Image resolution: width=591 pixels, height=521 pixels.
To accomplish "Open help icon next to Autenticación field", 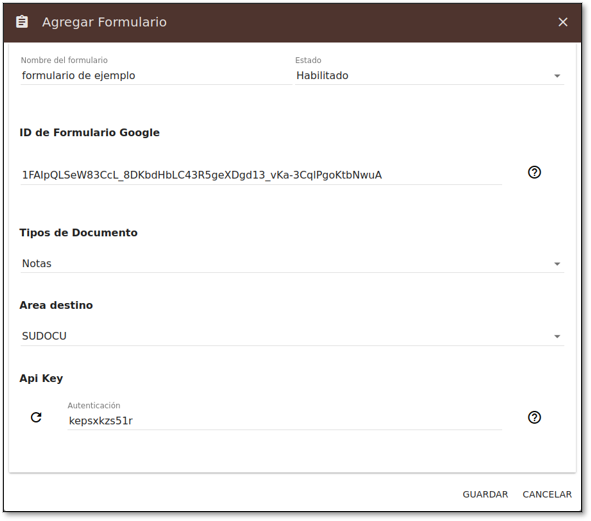I will click(x=534, y=417).
